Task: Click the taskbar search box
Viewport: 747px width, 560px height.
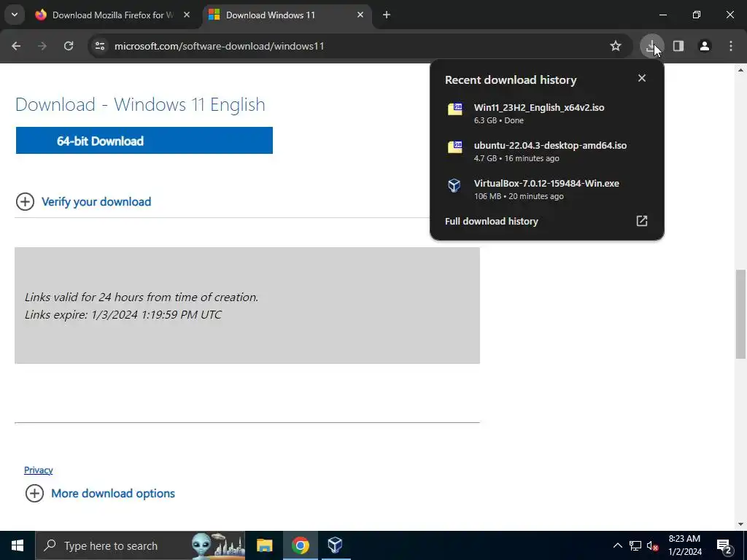Action: [x=141, y=545]
